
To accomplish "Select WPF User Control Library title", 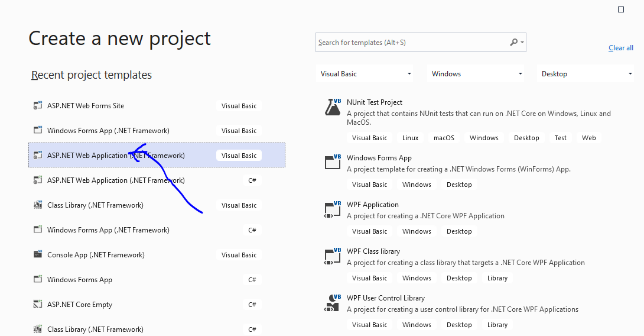I will 386,298.
